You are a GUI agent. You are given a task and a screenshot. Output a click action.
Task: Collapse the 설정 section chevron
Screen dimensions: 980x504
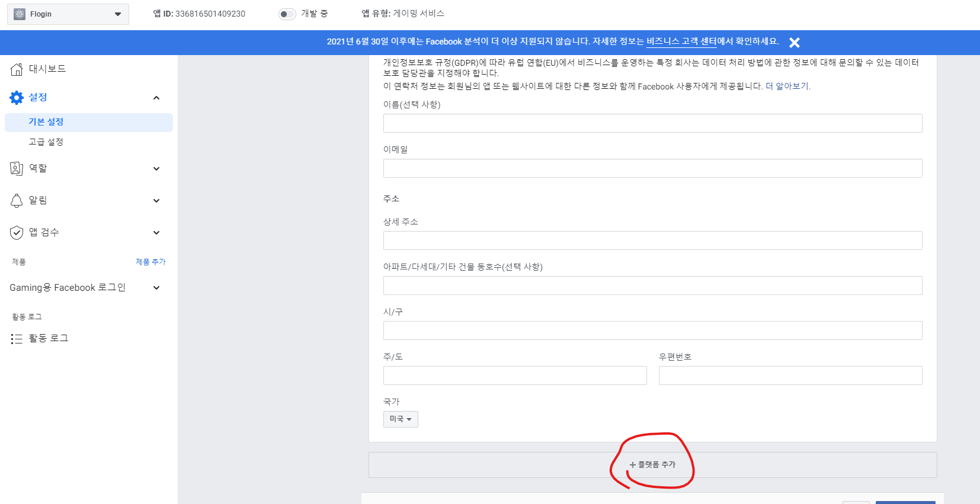click(156, 98)
